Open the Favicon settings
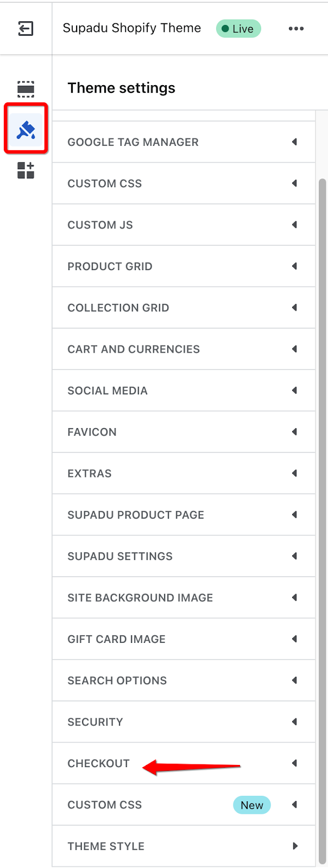328x868 pixels. (x=184, y=432)
